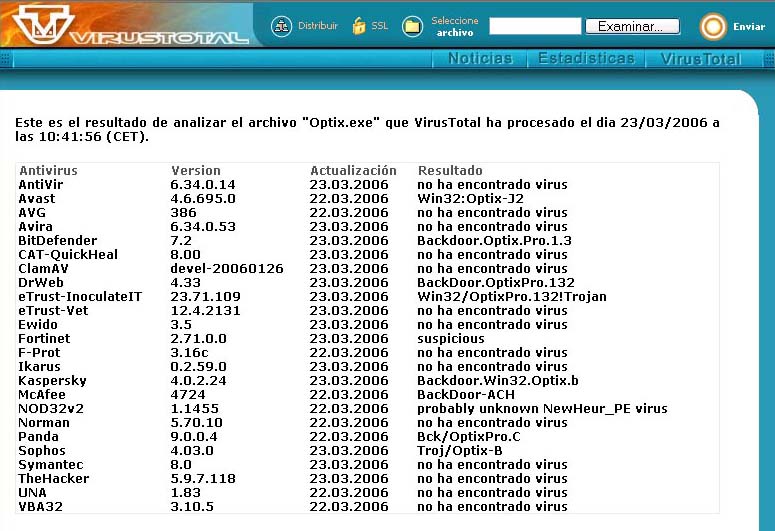Click the Resultado column header
Viewport: 775px width, 531px height.
tap(450, 171)
